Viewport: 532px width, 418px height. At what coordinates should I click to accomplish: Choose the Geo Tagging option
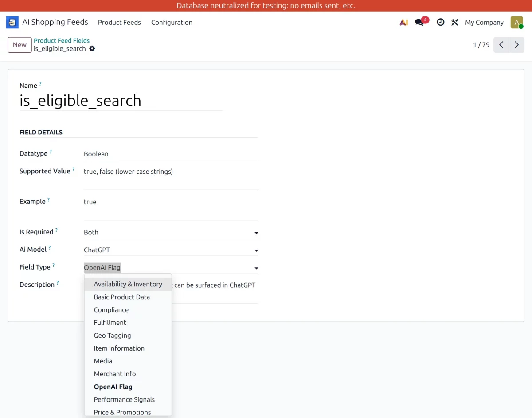click(112, 336)
